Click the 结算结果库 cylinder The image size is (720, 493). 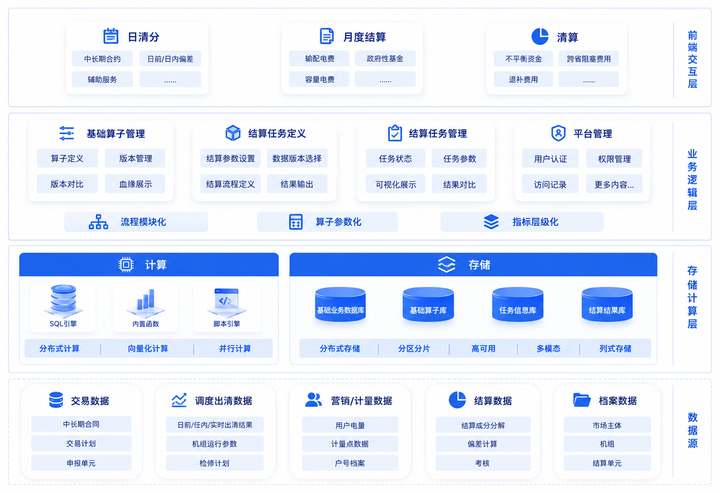point(607,306)
